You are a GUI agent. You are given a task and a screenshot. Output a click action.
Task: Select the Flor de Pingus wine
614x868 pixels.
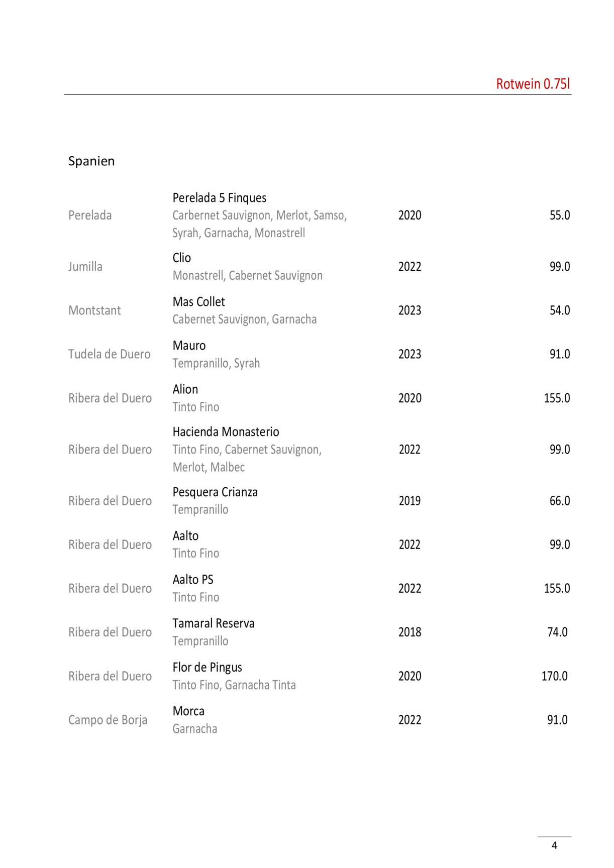coord(207,668)
